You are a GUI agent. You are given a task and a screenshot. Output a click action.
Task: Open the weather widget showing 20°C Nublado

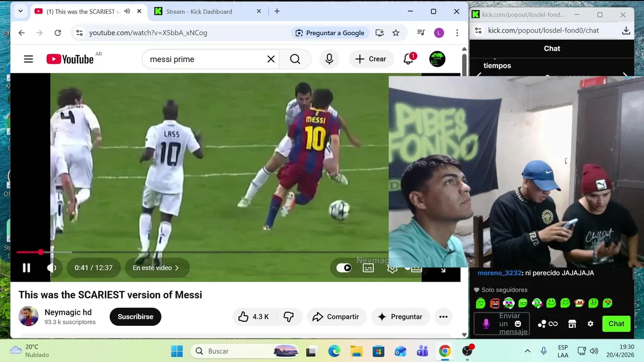coord(30,351)
